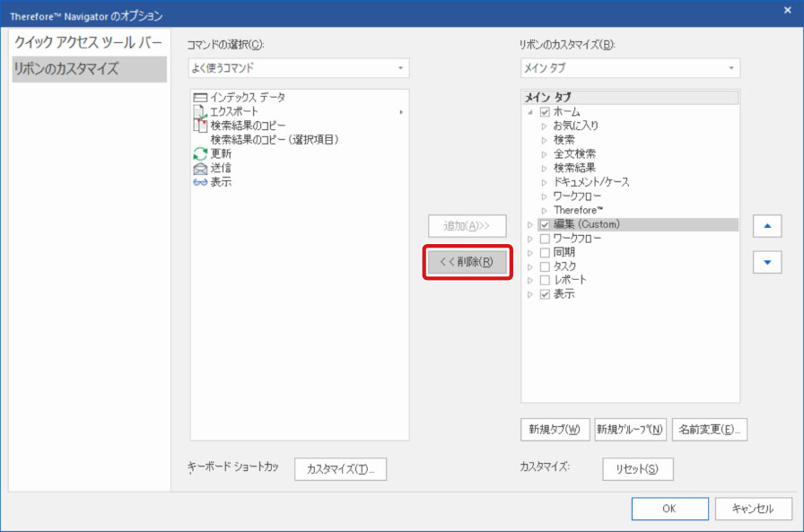This screenshot has height=532, width=804.
Task: Select the View (表示) glasses icon
Action: [200, 182]
